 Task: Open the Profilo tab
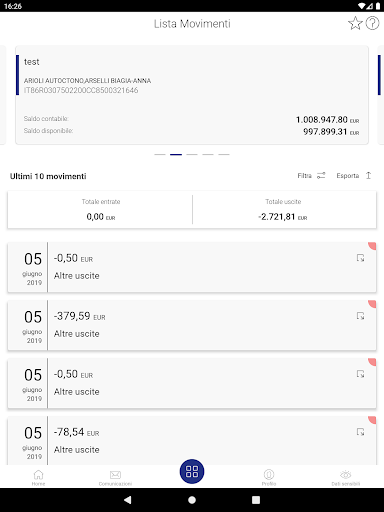(269, 478)
